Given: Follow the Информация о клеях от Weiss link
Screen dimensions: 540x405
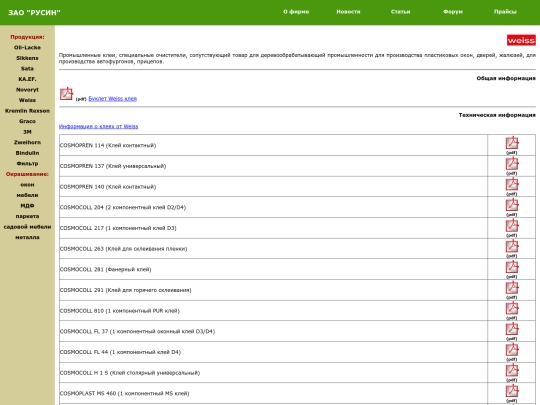Looking at the screenshot, I should click(x=98, y=126).
